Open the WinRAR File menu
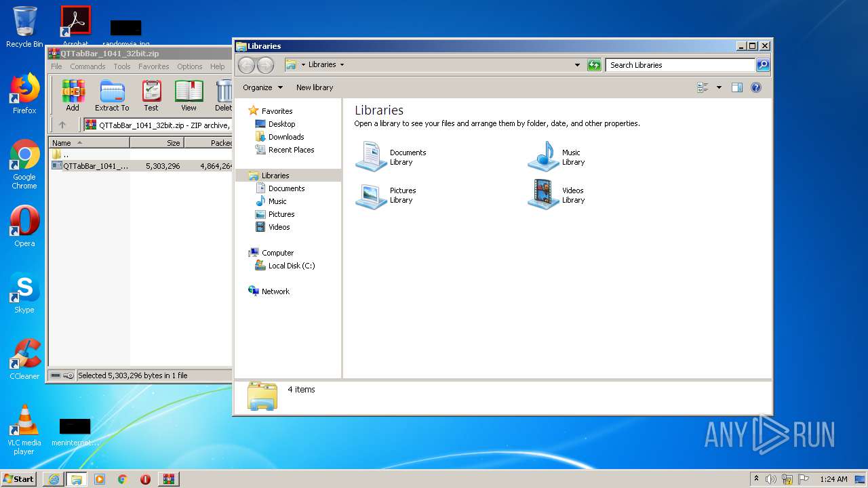This screenshot has height=488, width=868. pos(56,66)
